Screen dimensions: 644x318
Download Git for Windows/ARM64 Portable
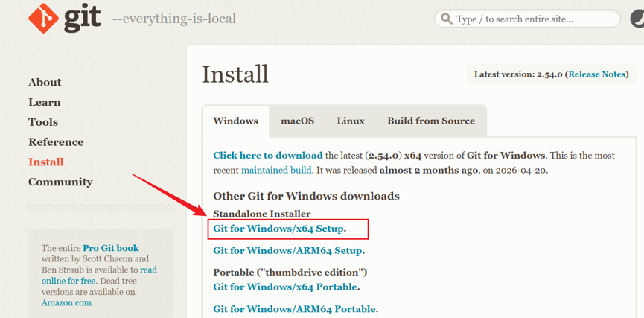coord(295,308)
